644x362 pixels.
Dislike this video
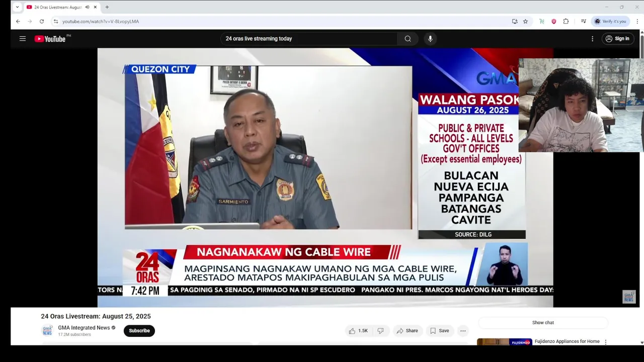380,330
